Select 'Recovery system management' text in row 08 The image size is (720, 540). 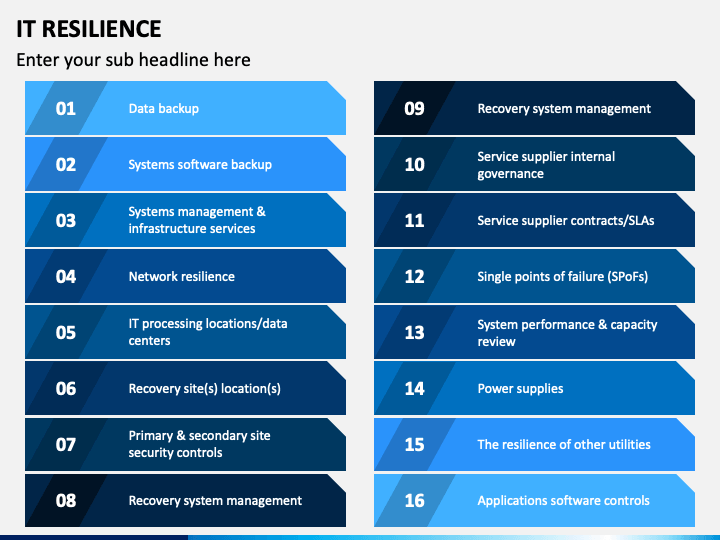pyautogui.click(x=215, y=501)
